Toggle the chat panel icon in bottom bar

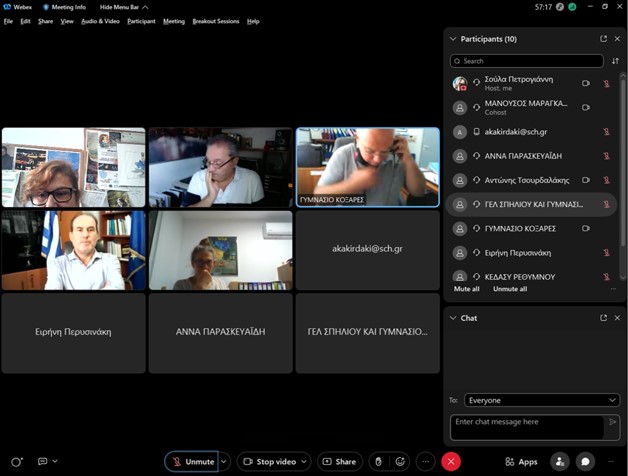tap(586, 461)
